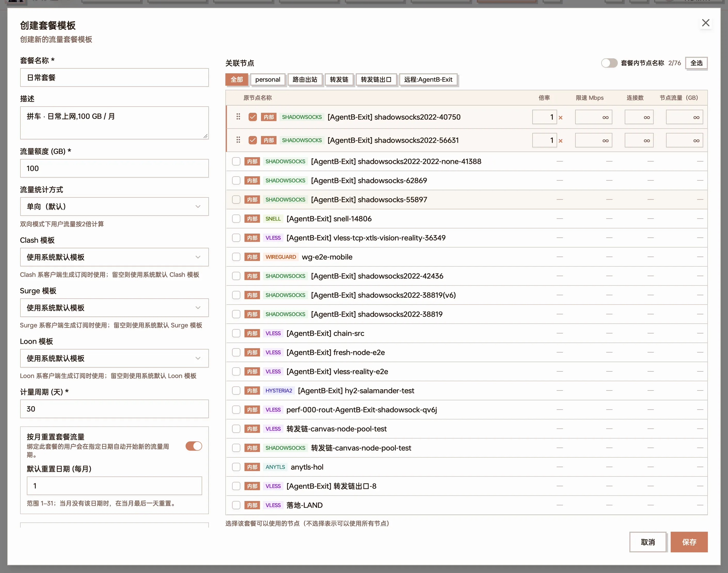728x573 pixels.
Task: Check the 落地-LAND node
Action: [236, 505]
